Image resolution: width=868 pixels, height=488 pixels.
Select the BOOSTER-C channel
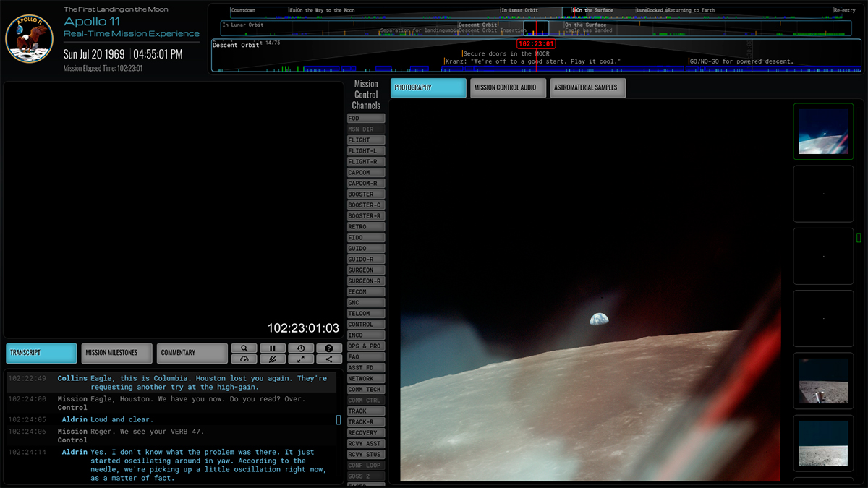point(366,205)
